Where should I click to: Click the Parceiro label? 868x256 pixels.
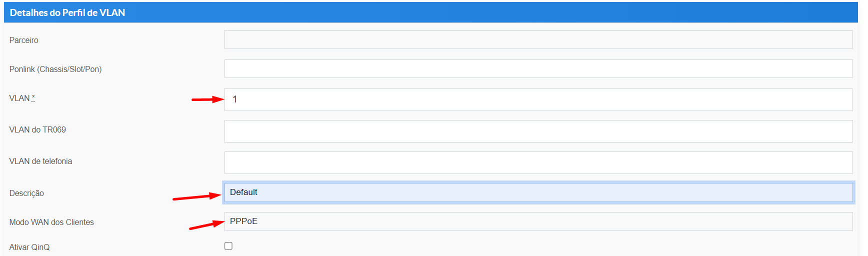pos(23,40)
